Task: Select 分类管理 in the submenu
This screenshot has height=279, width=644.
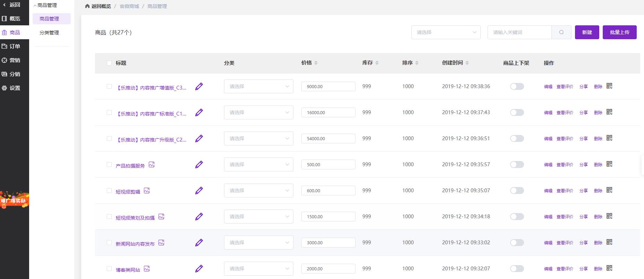Action: [49, 33]
